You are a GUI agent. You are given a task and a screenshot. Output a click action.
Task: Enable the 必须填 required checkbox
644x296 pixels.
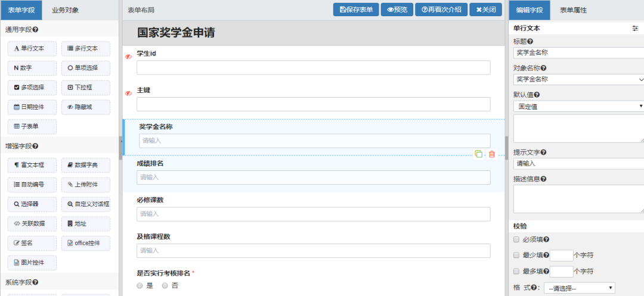pyautogui.click(x=516, y=239)
